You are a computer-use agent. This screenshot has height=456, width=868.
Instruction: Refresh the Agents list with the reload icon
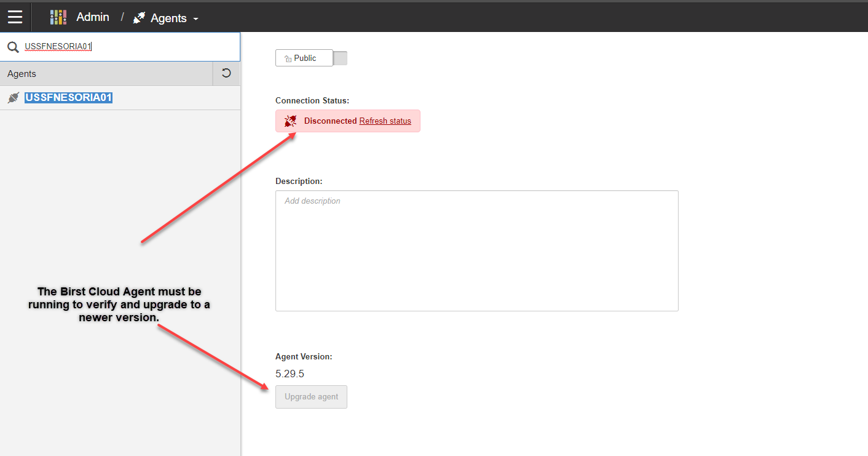(x=226, y=73)
